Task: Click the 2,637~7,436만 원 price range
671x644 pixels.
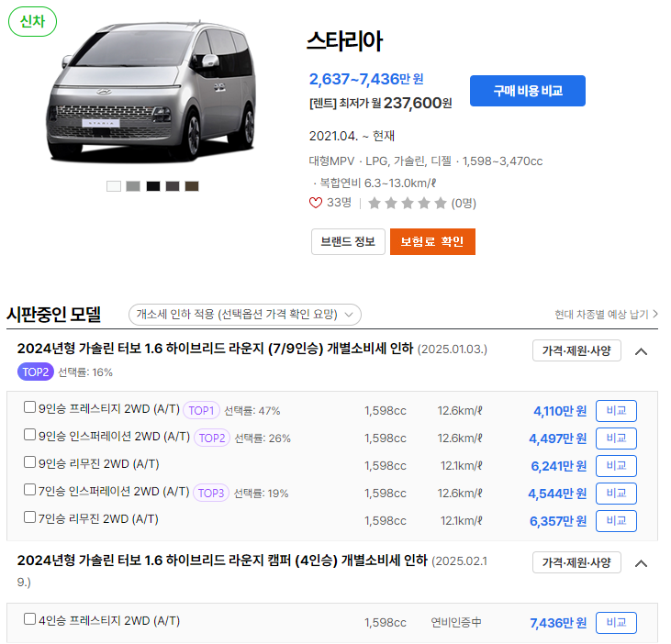Action: pyautogui.click(x=366, y=79)
